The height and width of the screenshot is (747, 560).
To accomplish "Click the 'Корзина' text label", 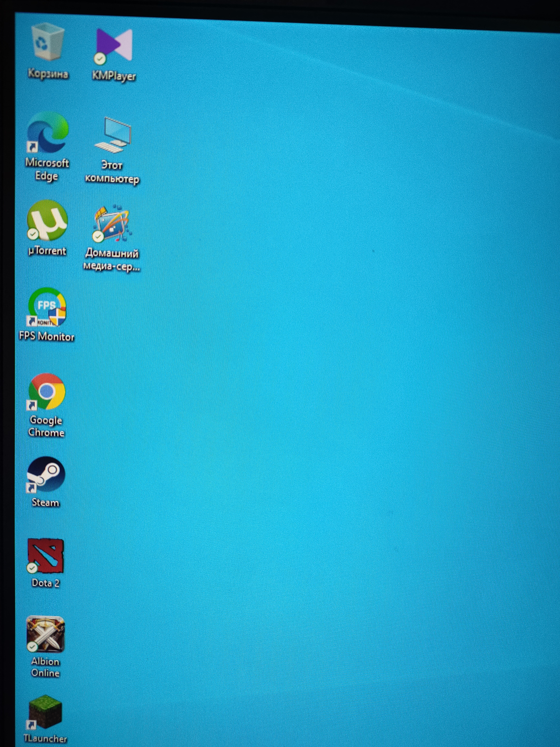I will (x=48, y=74).
